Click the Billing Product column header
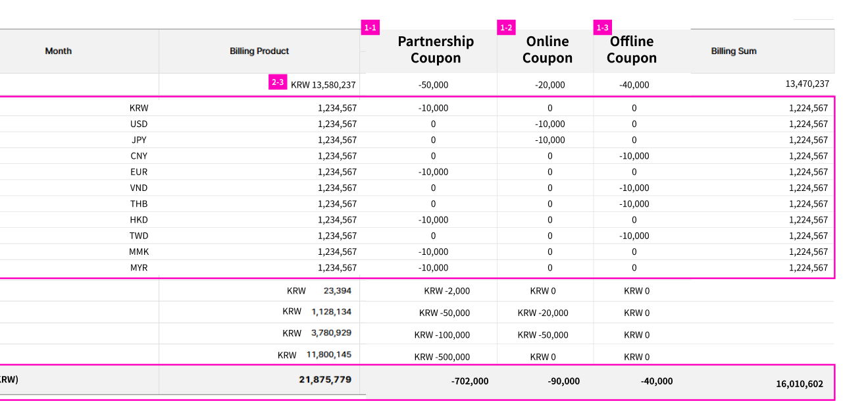The image size is (868, 401). pyautogui.click(x=259, y=51)
